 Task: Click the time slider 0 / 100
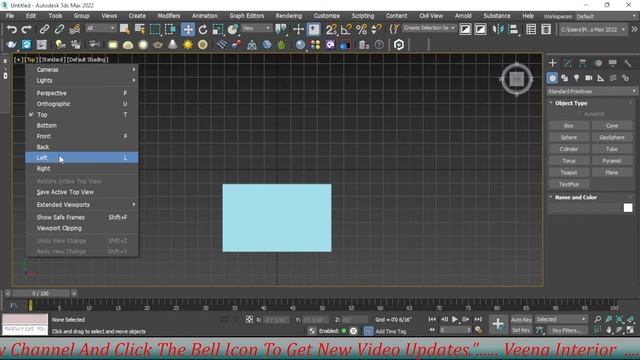click(40, 293)
